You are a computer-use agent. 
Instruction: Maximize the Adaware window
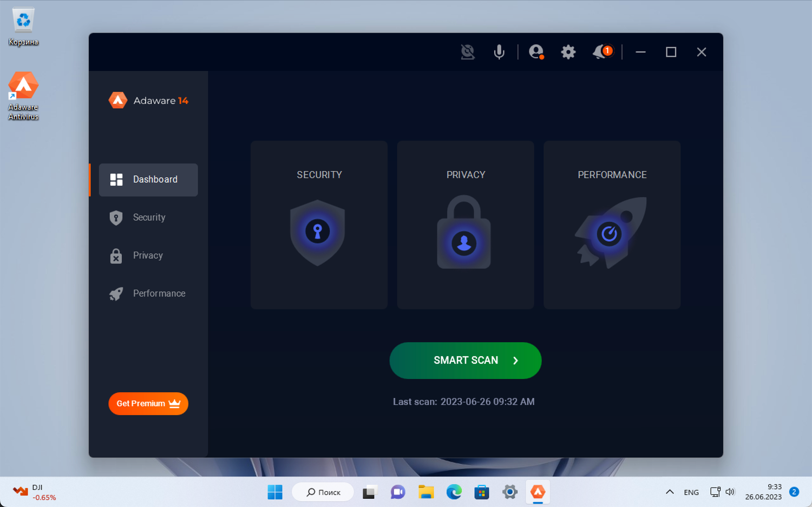(671, 52)
